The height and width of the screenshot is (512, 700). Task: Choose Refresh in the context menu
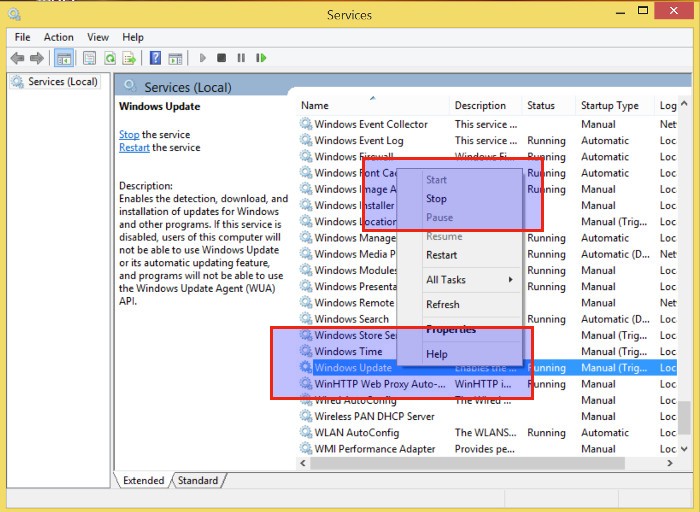[459, 304]
